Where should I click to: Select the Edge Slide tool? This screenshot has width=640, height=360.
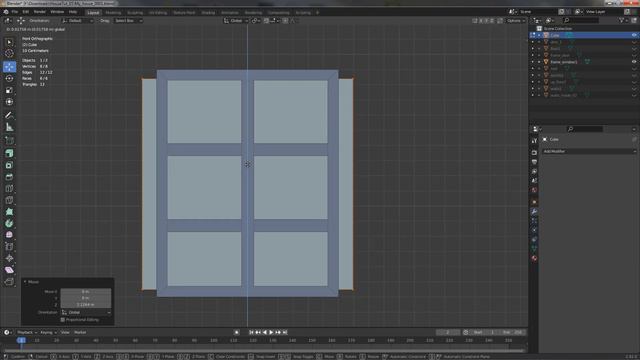[9, 247]
